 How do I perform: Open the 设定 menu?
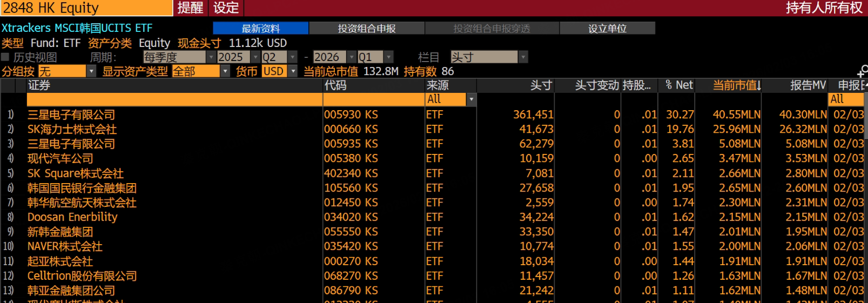pyautogui.click(x=226, y=8)
